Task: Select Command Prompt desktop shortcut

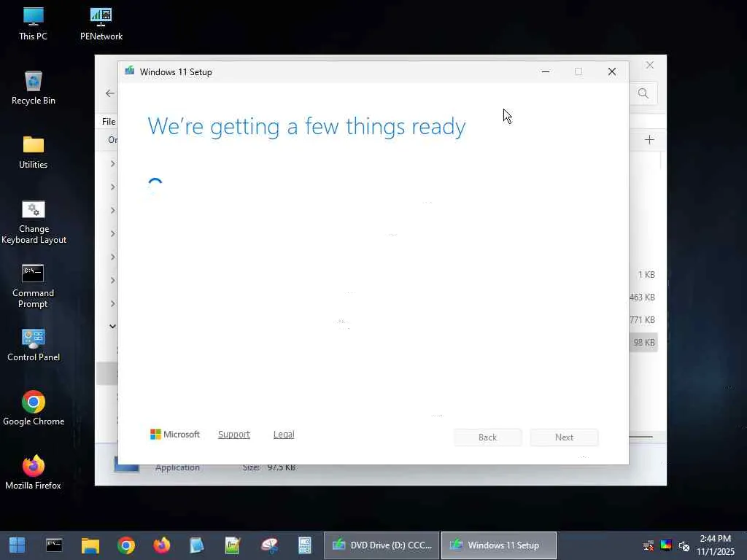Action: 33,287
